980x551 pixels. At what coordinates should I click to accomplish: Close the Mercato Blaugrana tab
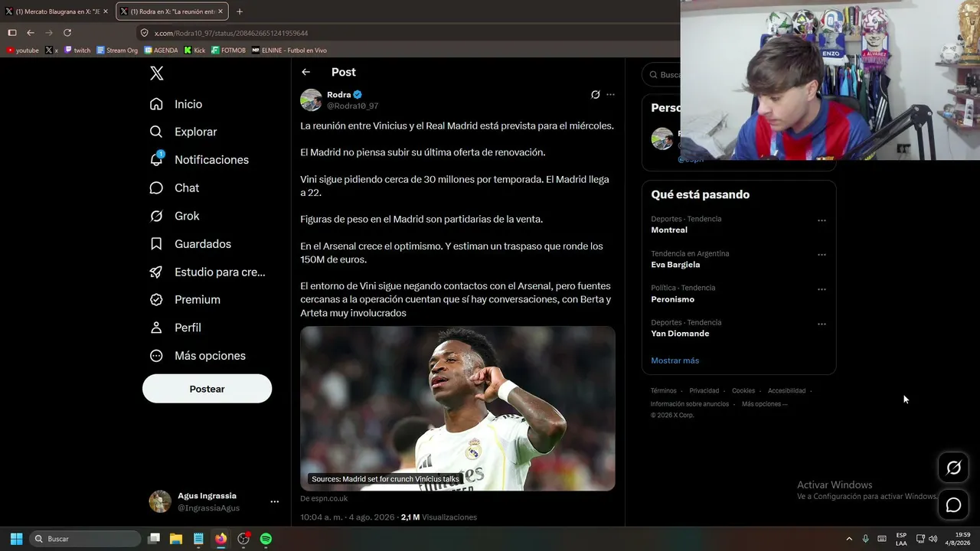click(x=106, y=11)
